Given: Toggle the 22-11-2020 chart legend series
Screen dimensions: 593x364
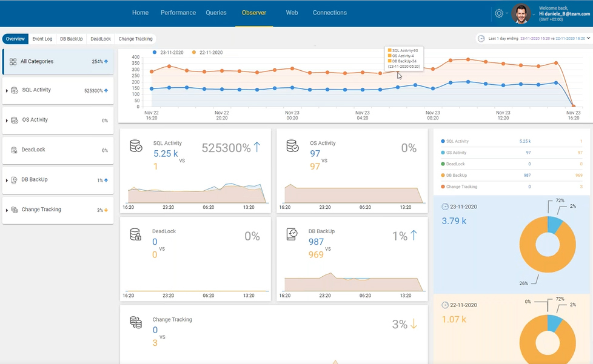Looking at the screenshot, I should [208, 53].
